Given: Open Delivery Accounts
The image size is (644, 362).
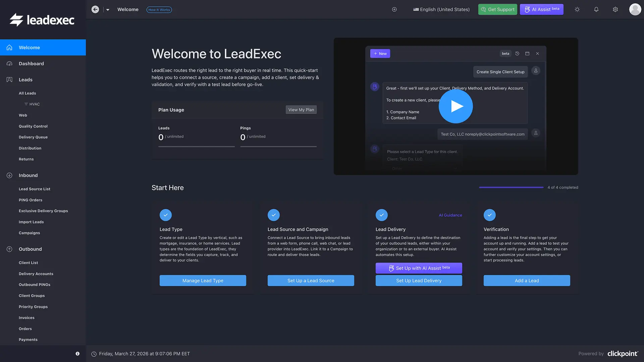Looking at the screenshot, I should pos(36,274).
